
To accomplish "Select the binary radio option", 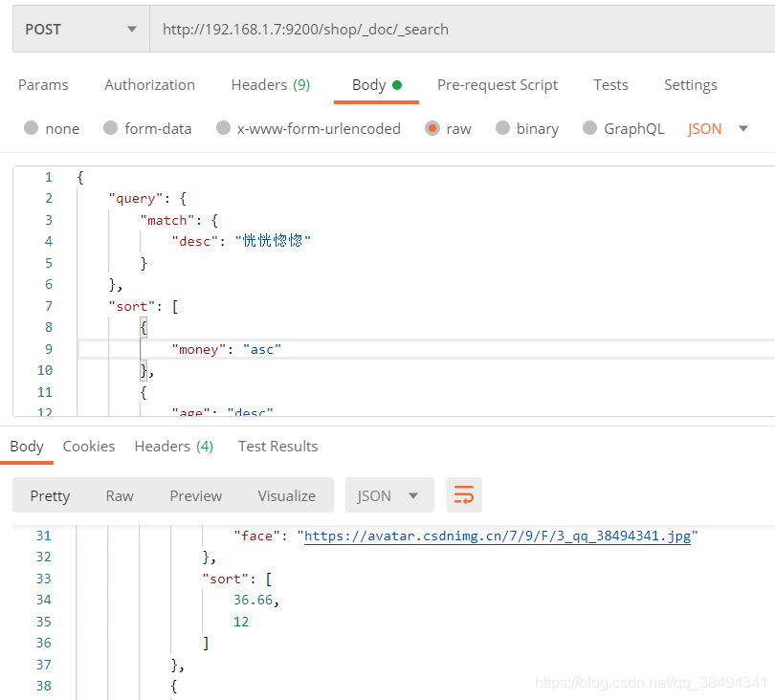I will coord(502,128).
